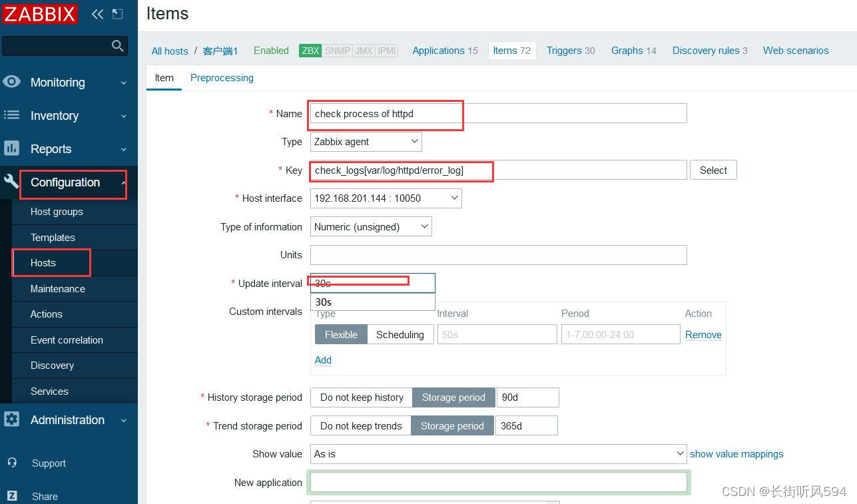
Task: Select Flexible interval type
Action: [341, 334]
